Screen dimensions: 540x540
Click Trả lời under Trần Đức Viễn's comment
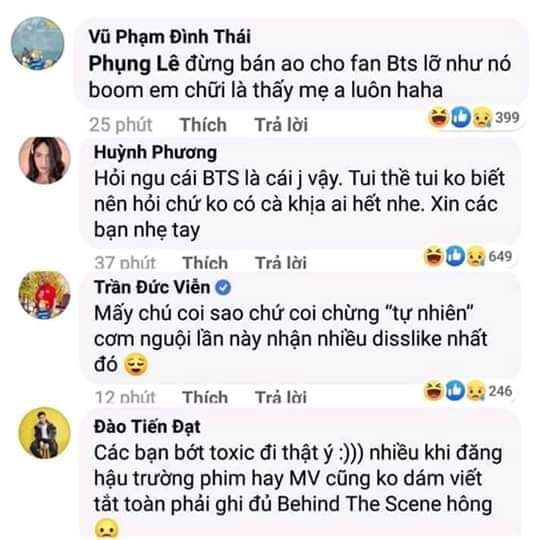pyautogui.click(x=281, y=397)
